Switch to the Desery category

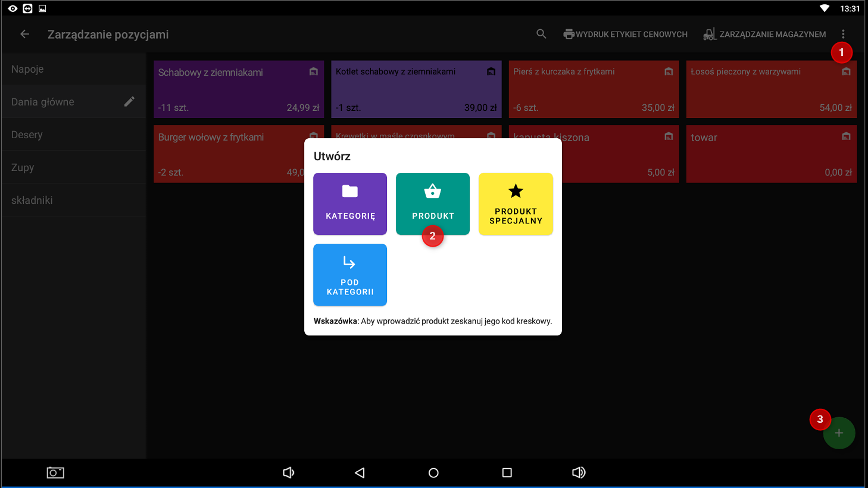[27, 135]
